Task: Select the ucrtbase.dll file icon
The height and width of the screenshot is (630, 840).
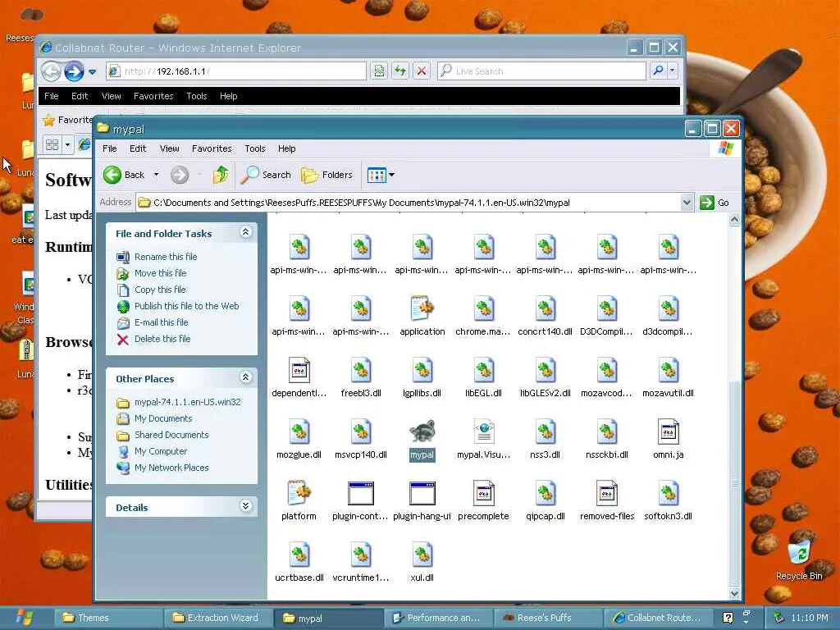Action: coord(299,555)
